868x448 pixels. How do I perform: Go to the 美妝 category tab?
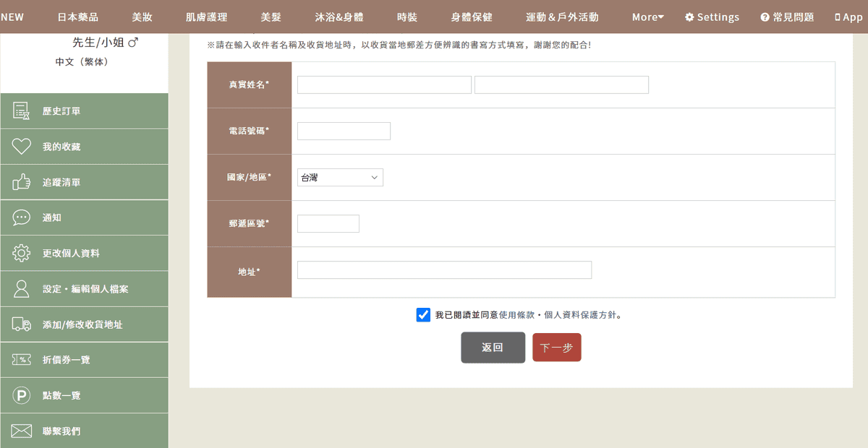pyautogui.click(x=142, y=17)
